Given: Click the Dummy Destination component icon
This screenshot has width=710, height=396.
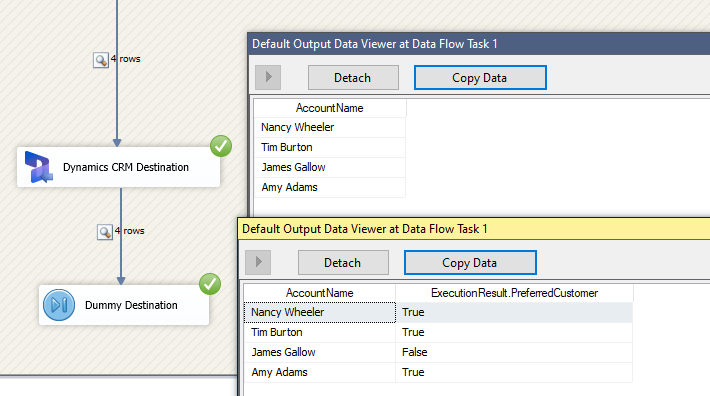Looking at the screenshot, I should (59, 305).
